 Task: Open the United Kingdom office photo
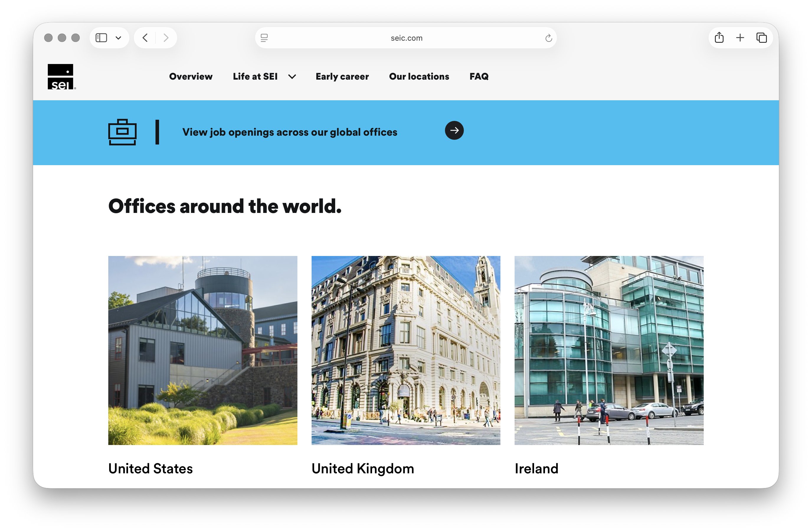click(x=406, y=350)
